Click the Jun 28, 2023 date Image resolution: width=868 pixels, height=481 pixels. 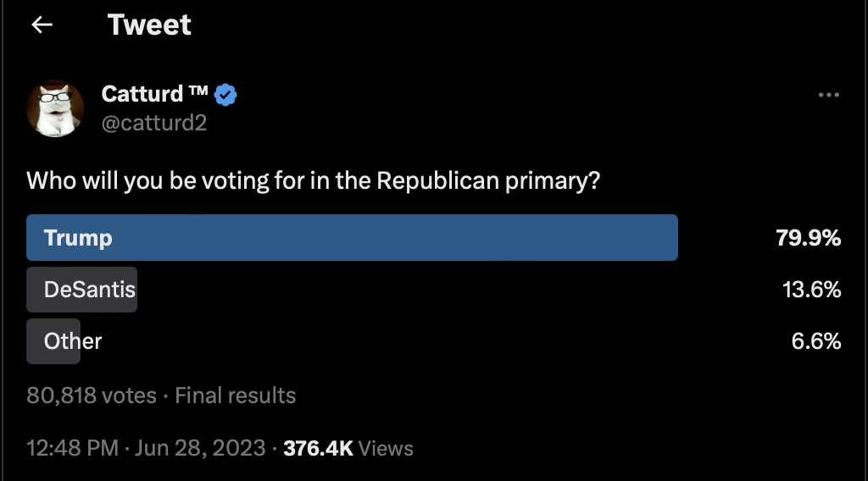tap(200, 448)
